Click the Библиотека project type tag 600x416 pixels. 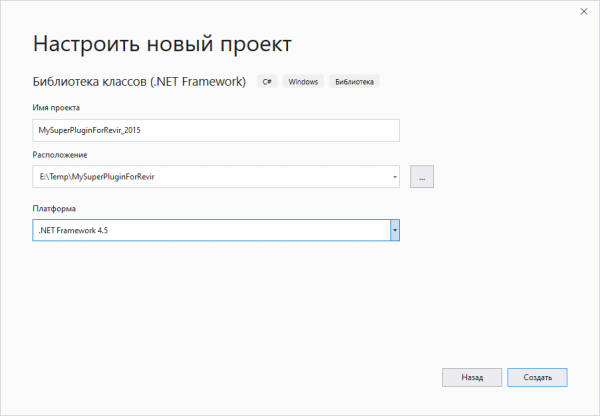pyautogui.click(x=356, y=82)
